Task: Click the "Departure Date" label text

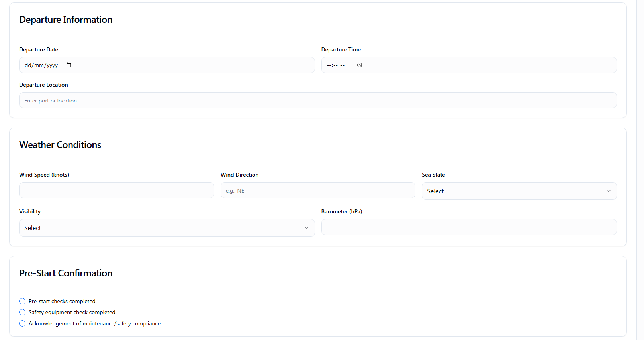Action: tap(39, 49)
